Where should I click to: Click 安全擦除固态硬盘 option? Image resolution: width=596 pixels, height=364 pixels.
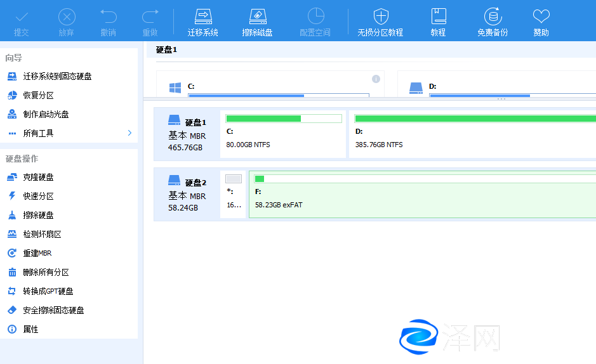[53, 310]
